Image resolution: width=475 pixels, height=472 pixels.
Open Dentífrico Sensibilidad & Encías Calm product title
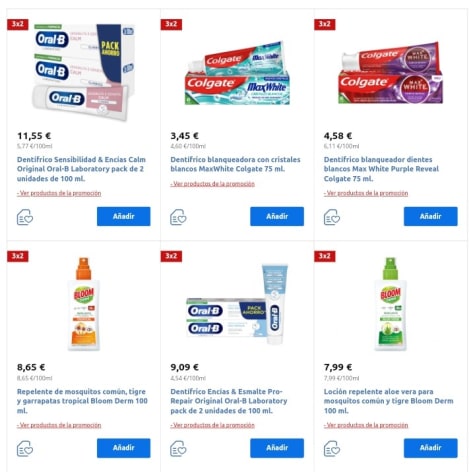(x=81, y=169)
